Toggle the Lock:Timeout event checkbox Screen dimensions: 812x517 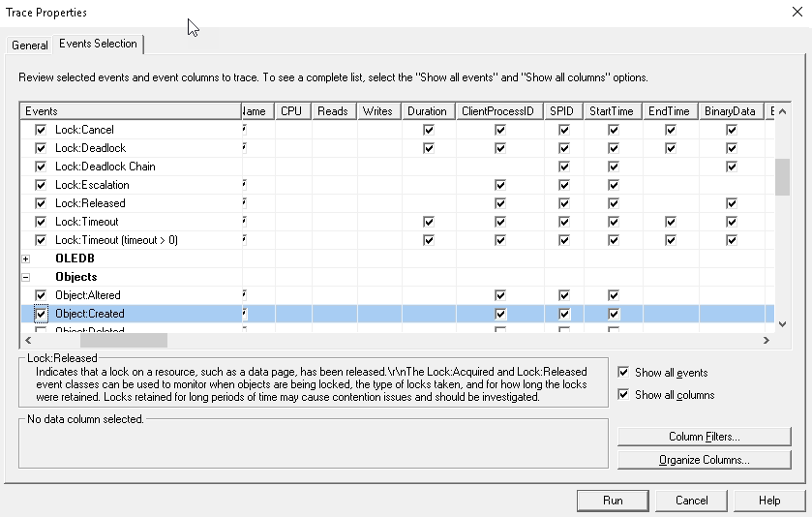point(41,222)
